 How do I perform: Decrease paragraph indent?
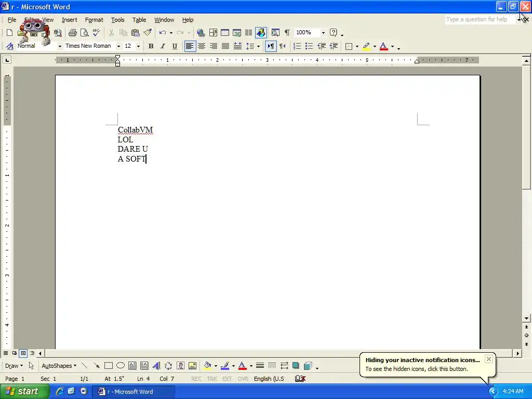[x=321, y=46]
